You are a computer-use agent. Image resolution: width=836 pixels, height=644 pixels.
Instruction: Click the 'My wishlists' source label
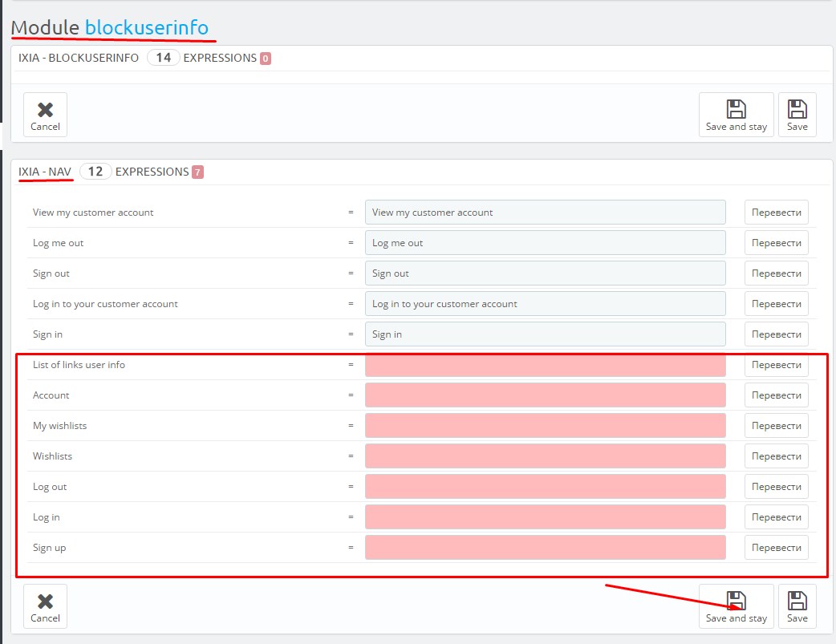[59, 425]
